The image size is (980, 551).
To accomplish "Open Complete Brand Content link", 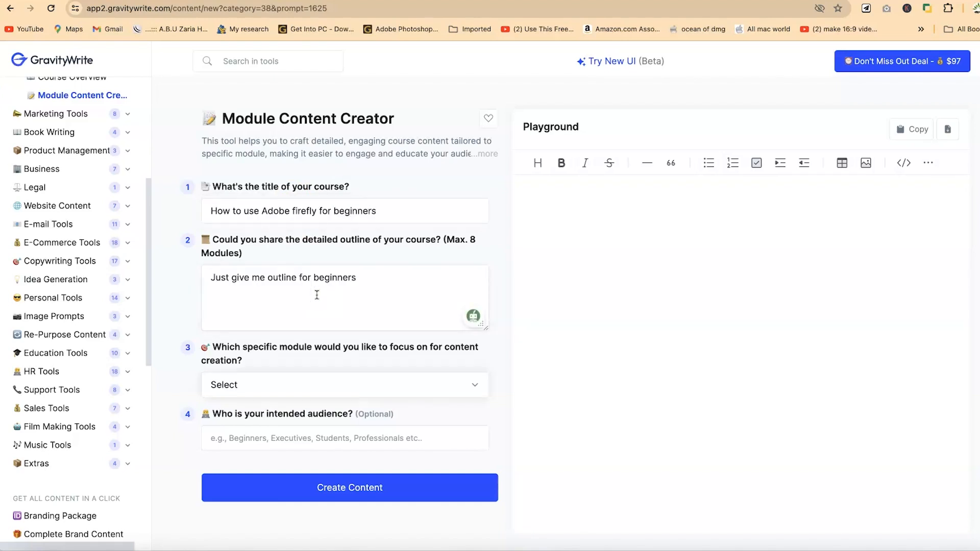I will coord(68,534).
